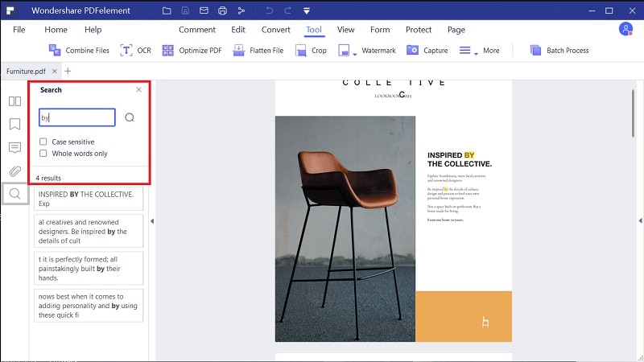The width and height of the screenshot is (644, 362).
Task: Switch to the Page tab
Action: (456, 30)
